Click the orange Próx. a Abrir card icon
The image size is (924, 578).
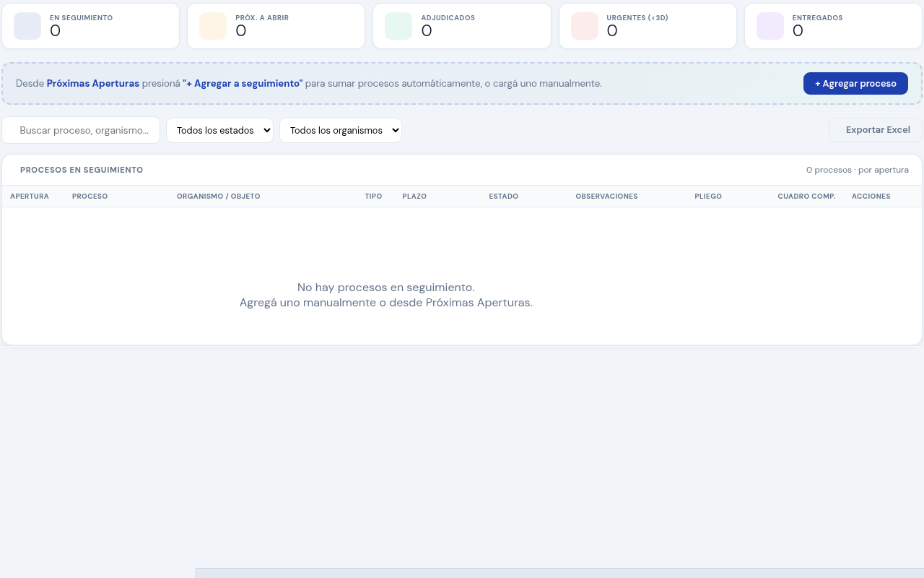213,26
